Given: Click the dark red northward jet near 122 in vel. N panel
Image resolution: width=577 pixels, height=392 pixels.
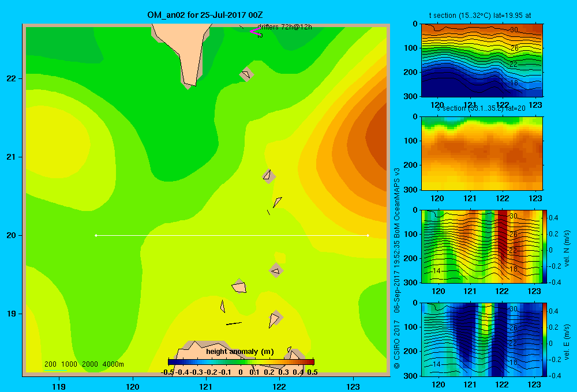Looking at the screenshot, I should (x=503, y=235).
